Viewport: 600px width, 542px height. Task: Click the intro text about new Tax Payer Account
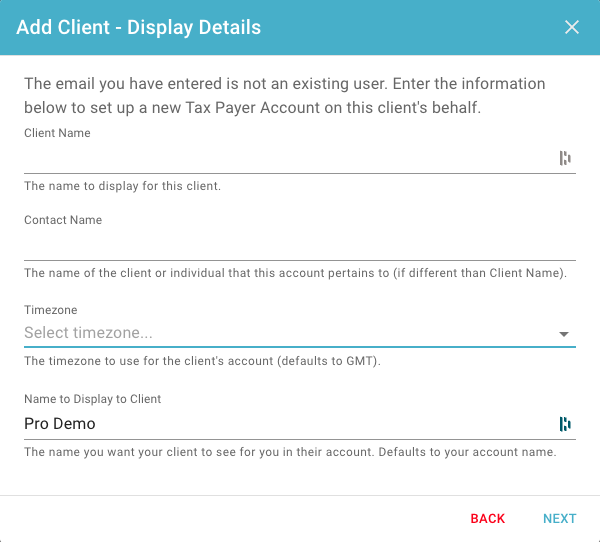pos(285,96)
